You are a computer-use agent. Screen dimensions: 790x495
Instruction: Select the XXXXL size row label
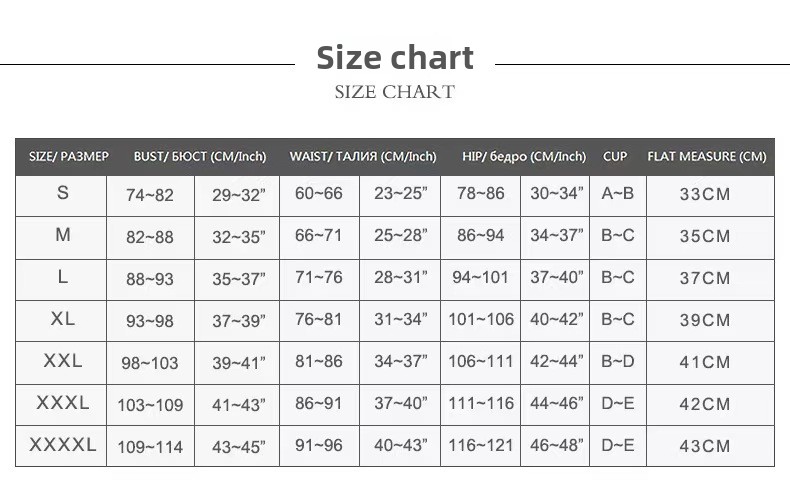pos(63,445)
